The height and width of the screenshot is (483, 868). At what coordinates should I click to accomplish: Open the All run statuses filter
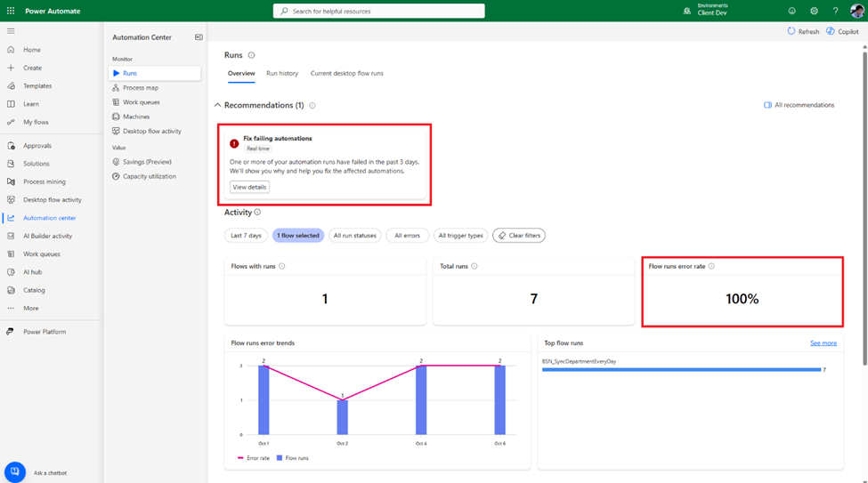point(355,236)
